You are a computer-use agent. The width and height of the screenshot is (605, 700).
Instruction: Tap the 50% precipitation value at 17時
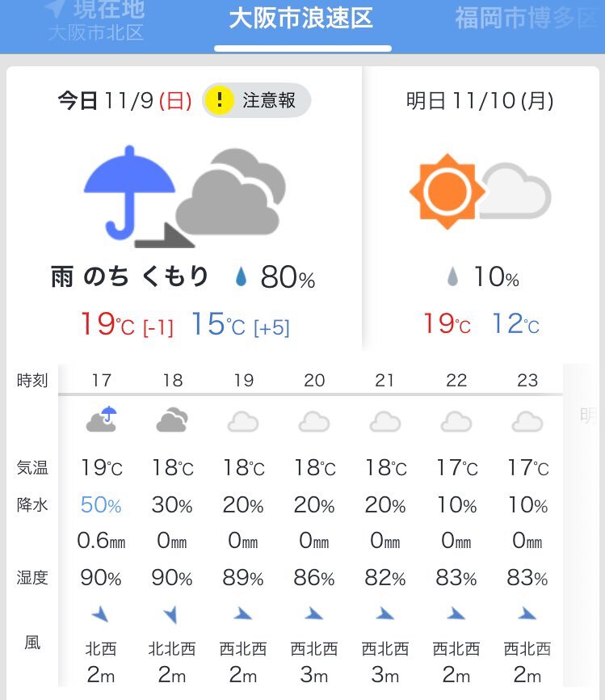101,506
